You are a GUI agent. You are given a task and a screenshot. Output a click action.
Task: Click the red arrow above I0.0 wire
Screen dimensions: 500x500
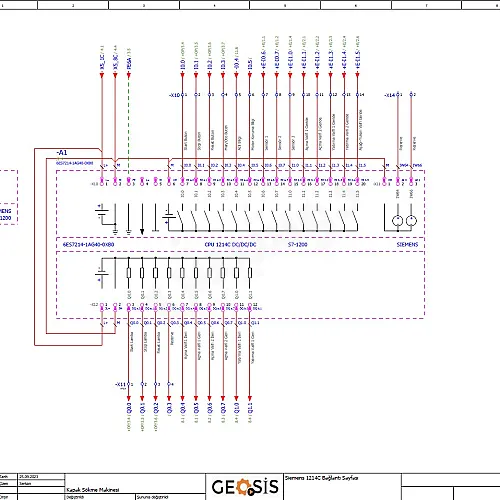(182, 75)
